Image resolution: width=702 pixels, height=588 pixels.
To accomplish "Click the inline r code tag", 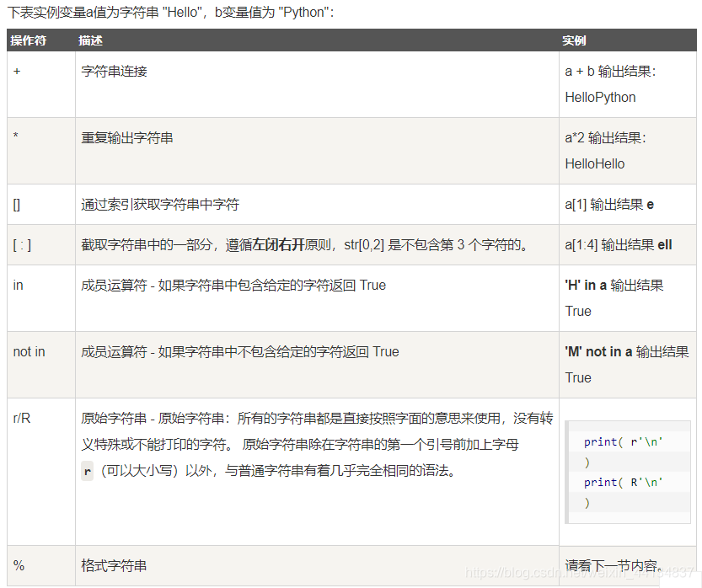I will pyautogui.click(x=88, y=471).
